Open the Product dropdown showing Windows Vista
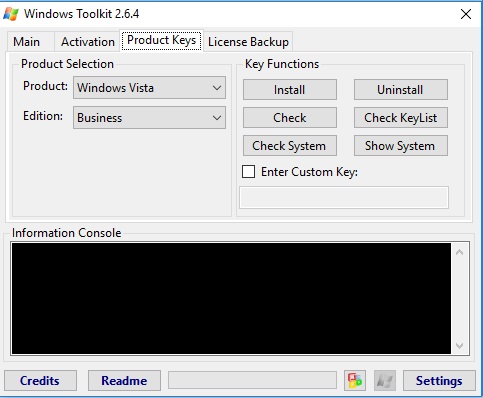The image size is (483, 398). [x=149, y=88]
